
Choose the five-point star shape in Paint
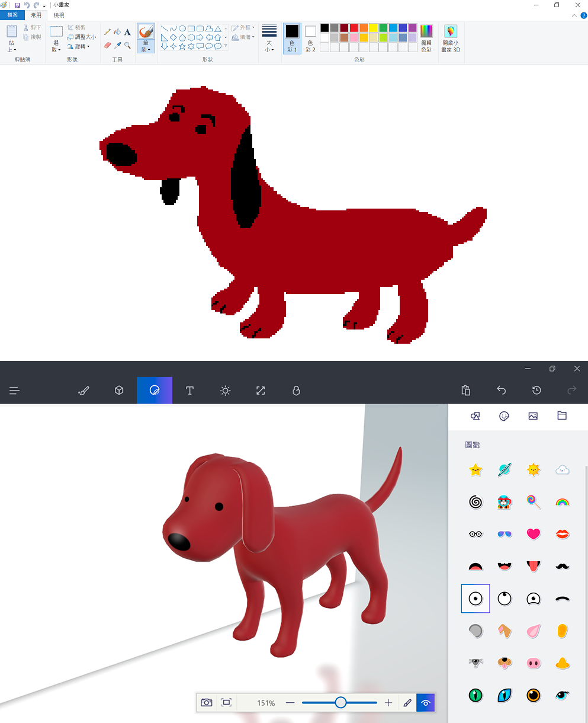(x=182, y=46)
